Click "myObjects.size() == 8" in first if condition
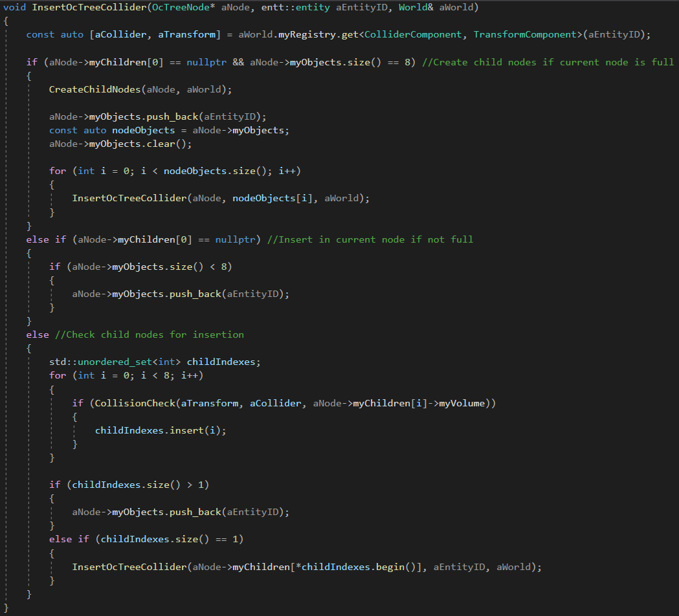 click(x=350, y=62)
